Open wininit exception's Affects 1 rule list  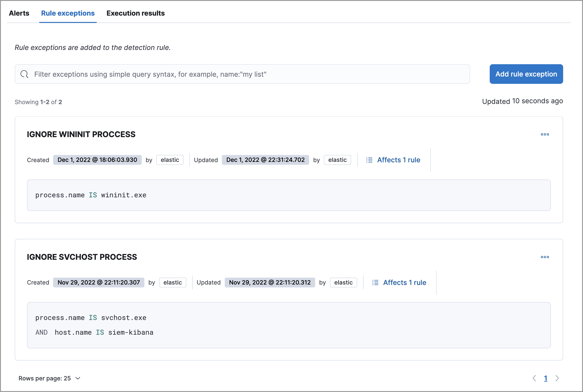point(398,160)
